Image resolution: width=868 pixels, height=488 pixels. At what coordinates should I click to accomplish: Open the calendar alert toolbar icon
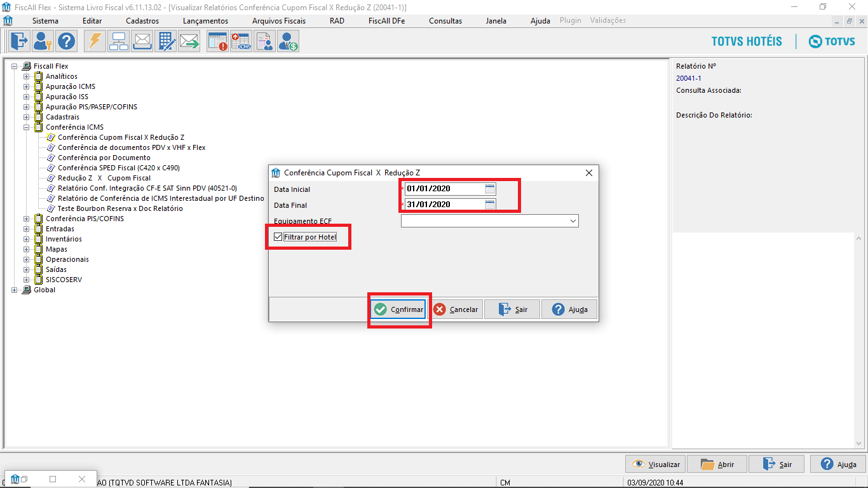point(217,41)
